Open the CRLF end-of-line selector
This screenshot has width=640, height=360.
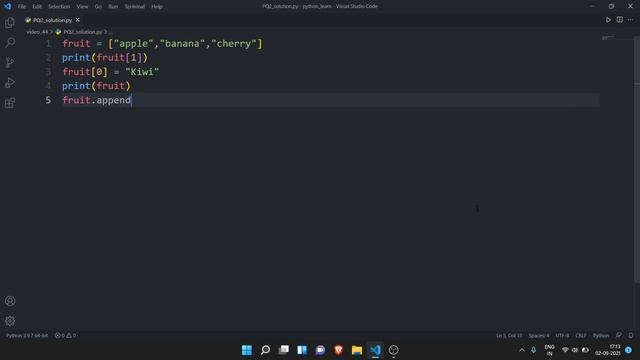[x=580, y=336]
